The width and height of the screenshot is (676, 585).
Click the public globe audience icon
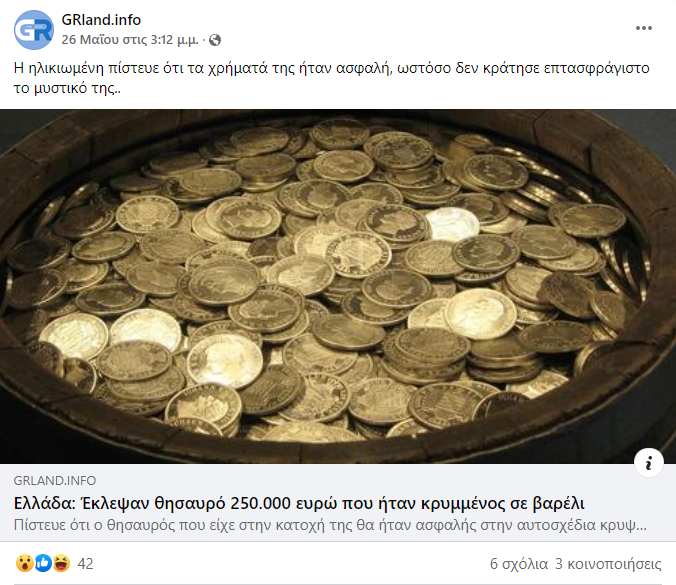click(215, 40)
